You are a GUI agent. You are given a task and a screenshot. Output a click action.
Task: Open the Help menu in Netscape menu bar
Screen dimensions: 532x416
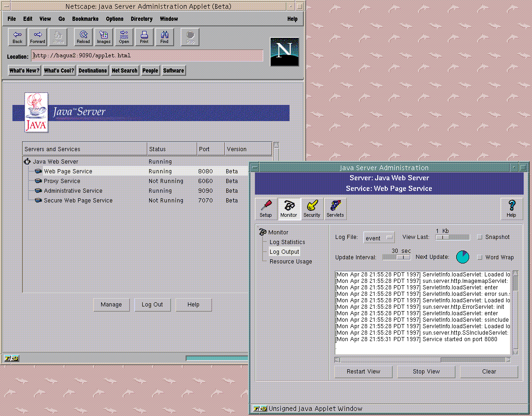click(292, 19)
